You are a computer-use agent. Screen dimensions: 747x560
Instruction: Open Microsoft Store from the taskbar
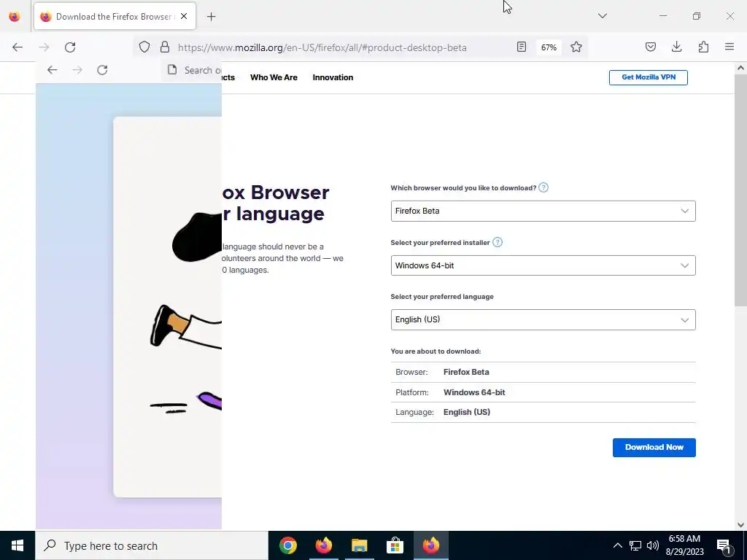(x=395, y=545)
